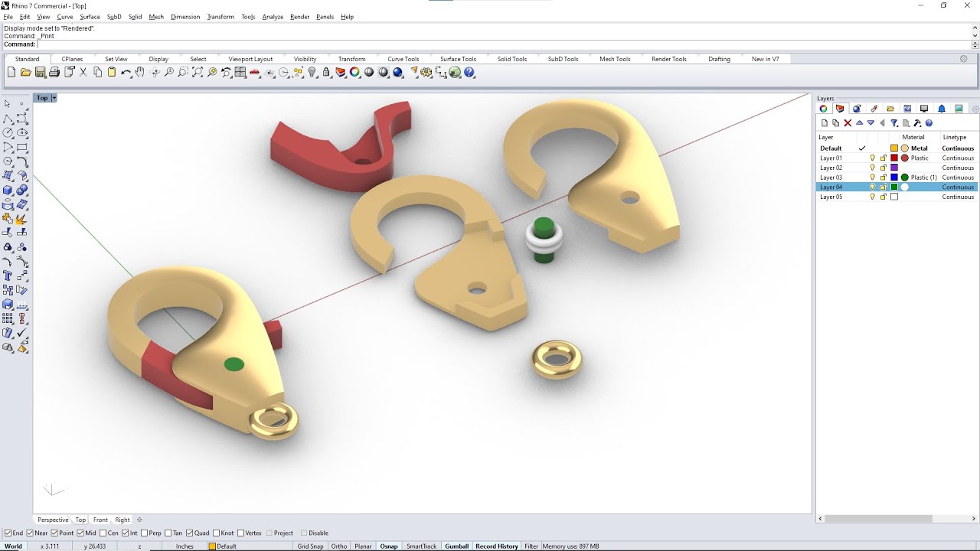Save the model with the floppy disk icon
The image size is (980, 551).
pos(40,73)
